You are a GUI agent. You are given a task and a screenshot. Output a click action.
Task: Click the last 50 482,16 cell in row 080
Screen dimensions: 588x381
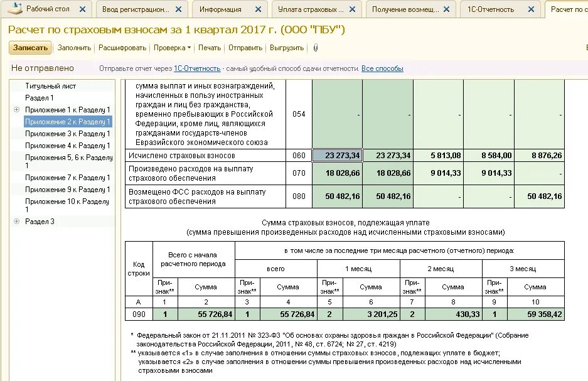click(x=539, y=196)
